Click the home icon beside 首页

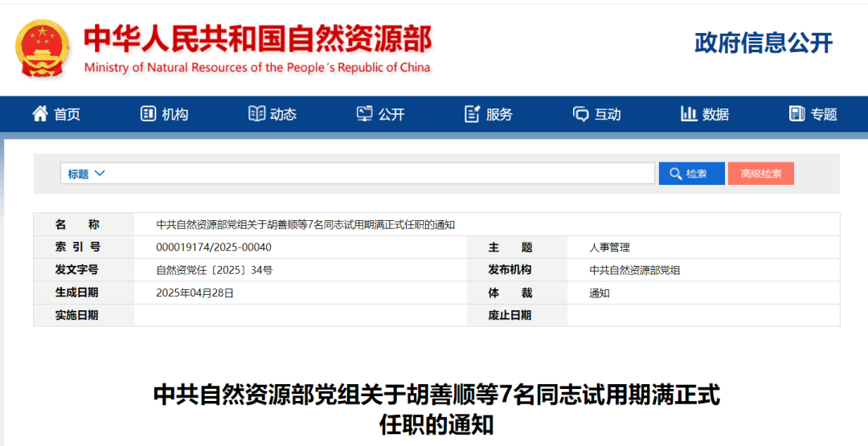point(40,113)
